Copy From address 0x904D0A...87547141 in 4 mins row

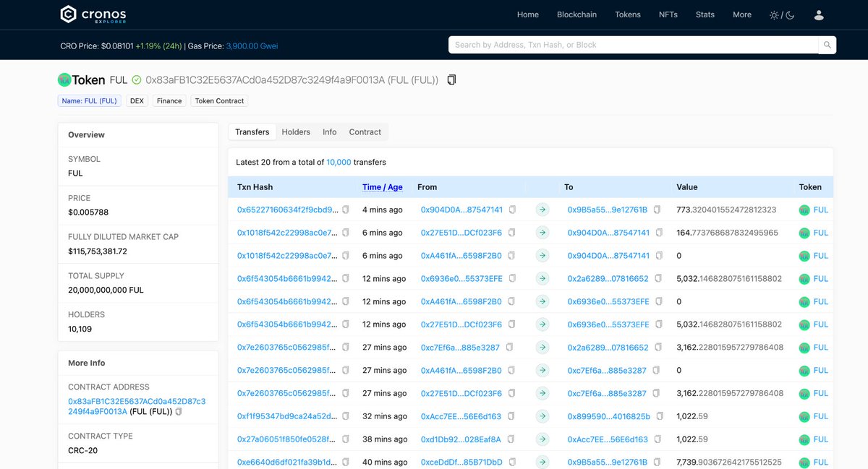(512, 210)
